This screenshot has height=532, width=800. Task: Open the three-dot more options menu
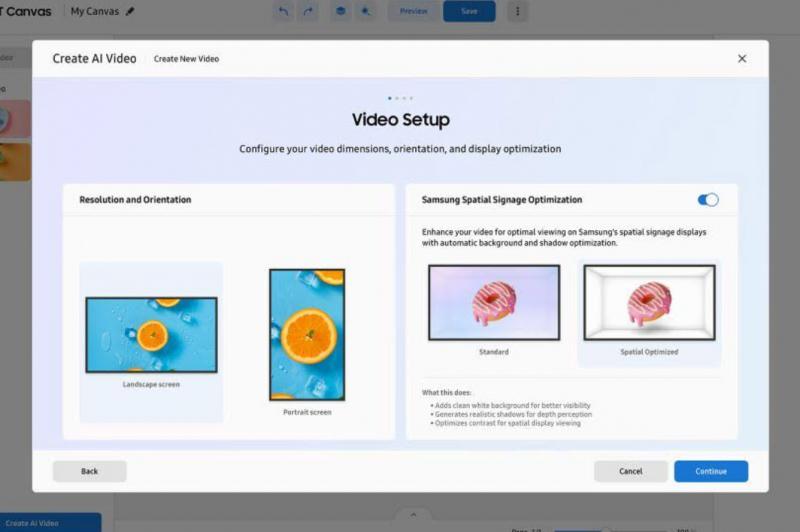pyautogui.click(x=517, y=11)
